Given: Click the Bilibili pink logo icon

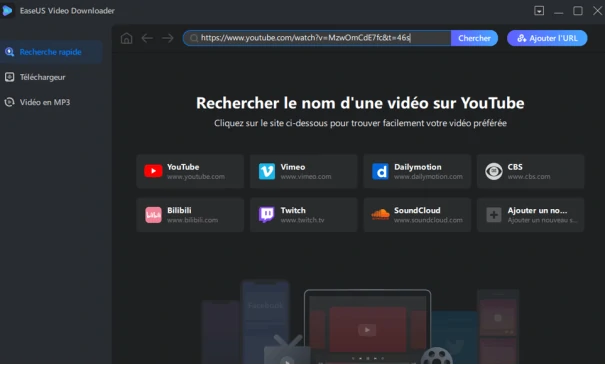Looking at the screenshot, I should coord(153,215).
